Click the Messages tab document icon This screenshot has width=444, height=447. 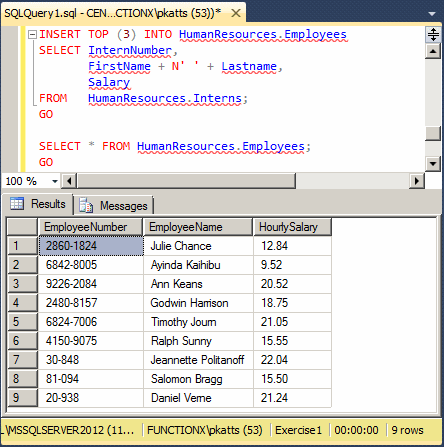pos(86,205)
